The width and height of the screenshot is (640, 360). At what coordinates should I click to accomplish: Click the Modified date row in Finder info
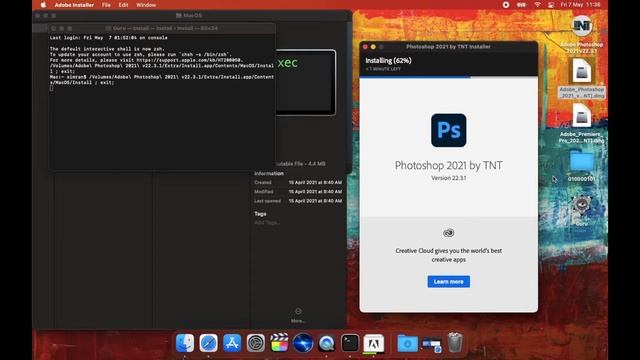coord(298,191)
